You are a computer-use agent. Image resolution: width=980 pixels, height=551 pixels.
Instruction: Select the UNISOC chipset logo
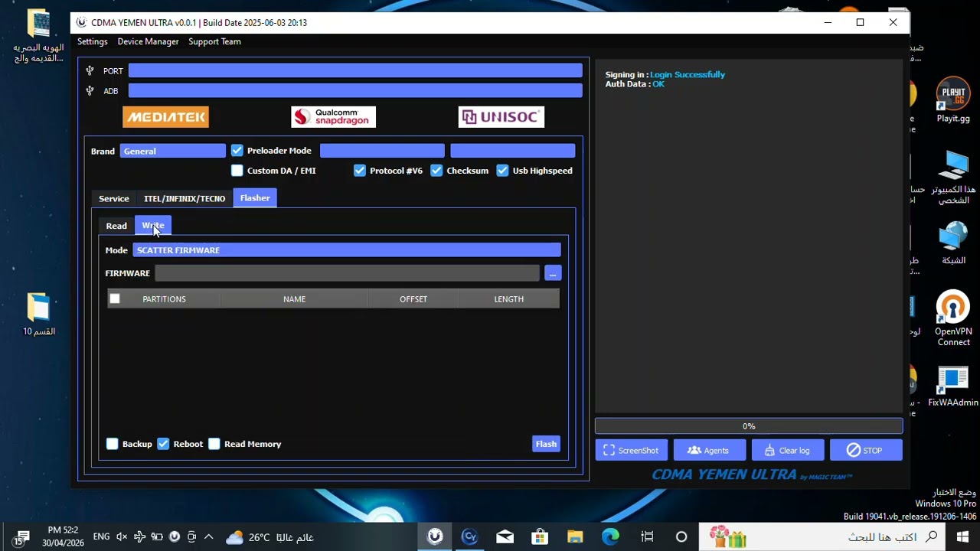point(501,116)
